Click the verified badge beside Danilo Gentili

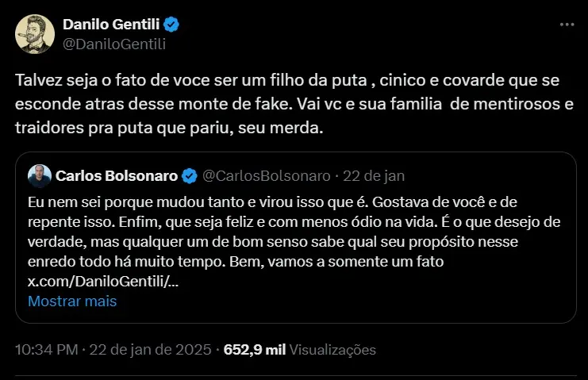pyautogui.click(x=171, y=25)
